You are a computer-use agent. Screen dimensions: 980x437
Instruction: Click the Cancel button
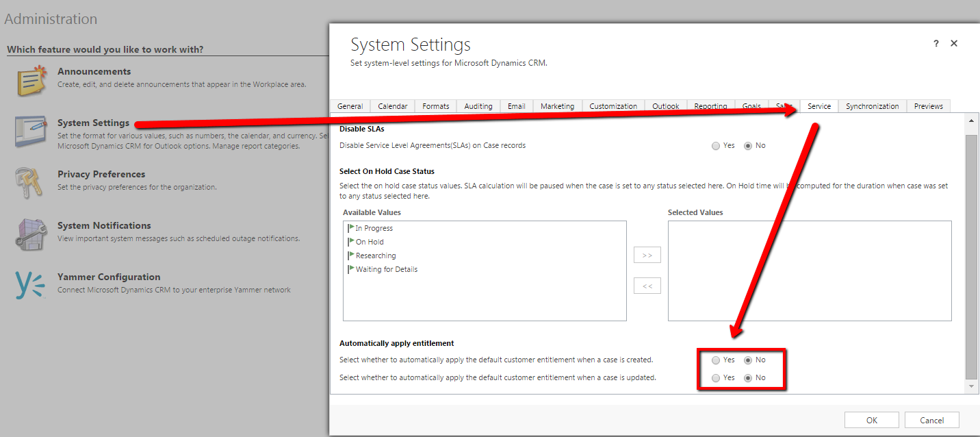[x=931, y=420]
